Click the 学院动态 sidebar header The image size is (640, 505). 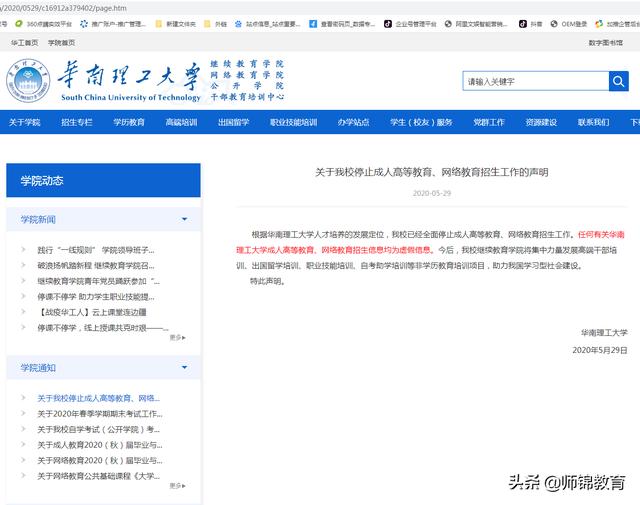[x=103, y=180]
